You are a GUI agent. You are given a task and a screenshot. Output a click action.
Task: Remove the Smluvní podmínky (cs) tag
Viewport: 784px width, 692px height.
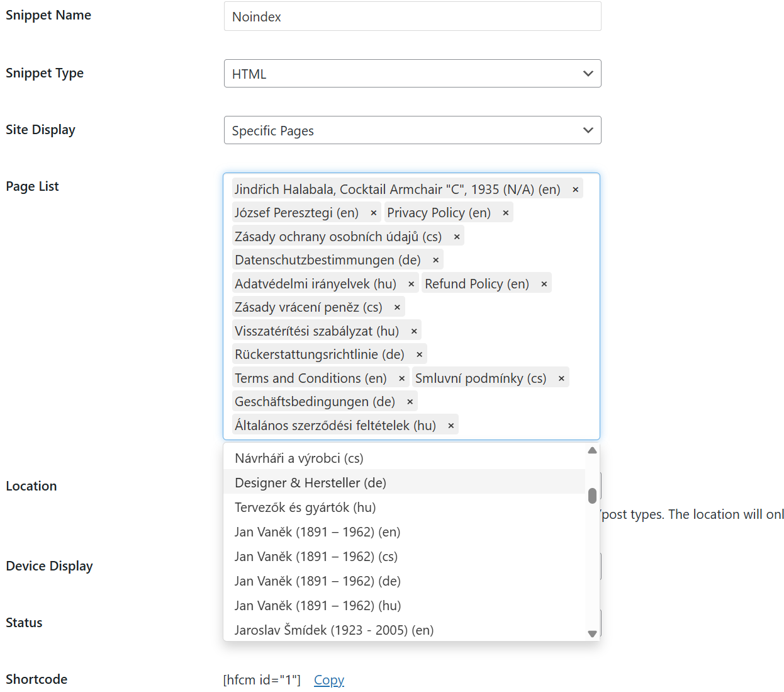[x=561, y=379]
